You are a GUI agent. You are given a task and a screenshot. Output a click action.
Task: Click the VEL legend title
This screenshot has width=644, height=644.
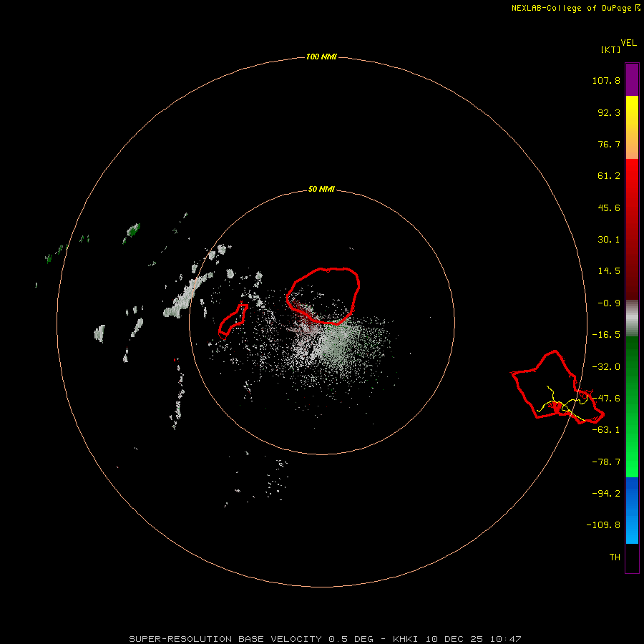coord(628,43)
